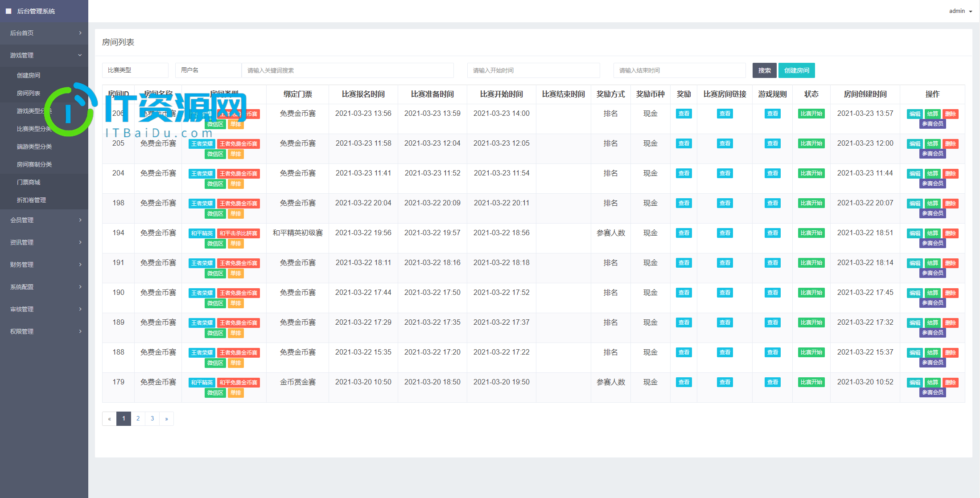Settle (结算) room 205
Viewport: 980px width, 498px height.
pos(932,144)
